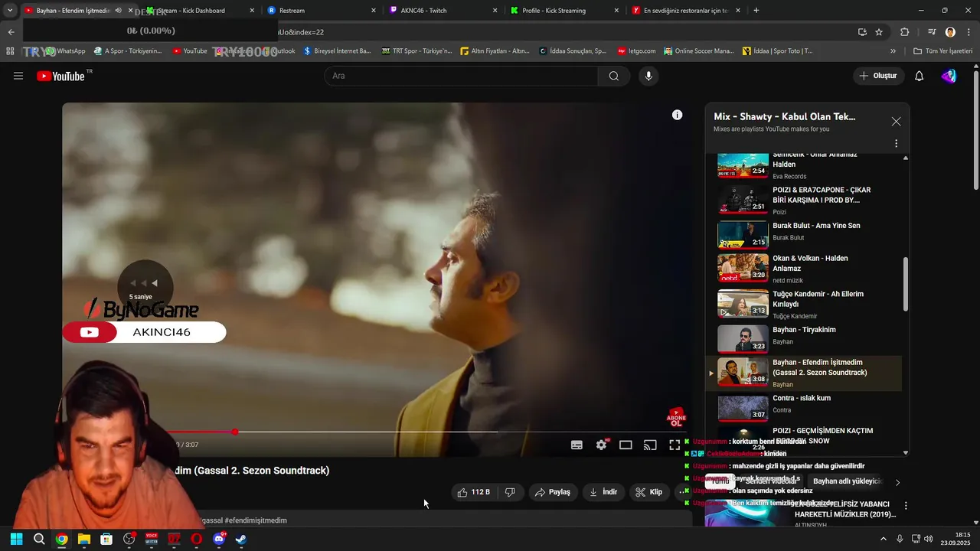Screen dimensions: 980x551
Task: Open the browser extensions puzzle icon
Action: 904,32
